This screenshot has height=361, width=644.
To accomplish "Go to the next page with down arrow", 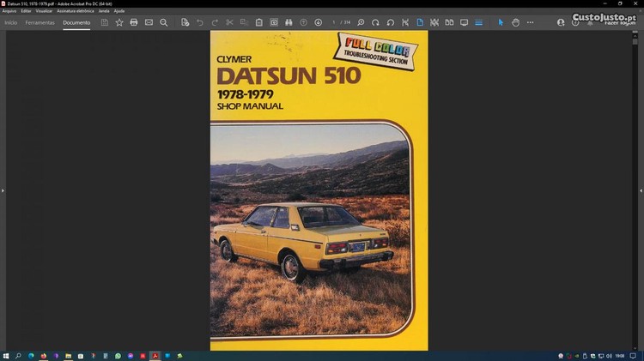I will pyautogui.click(x=319, y=22).
